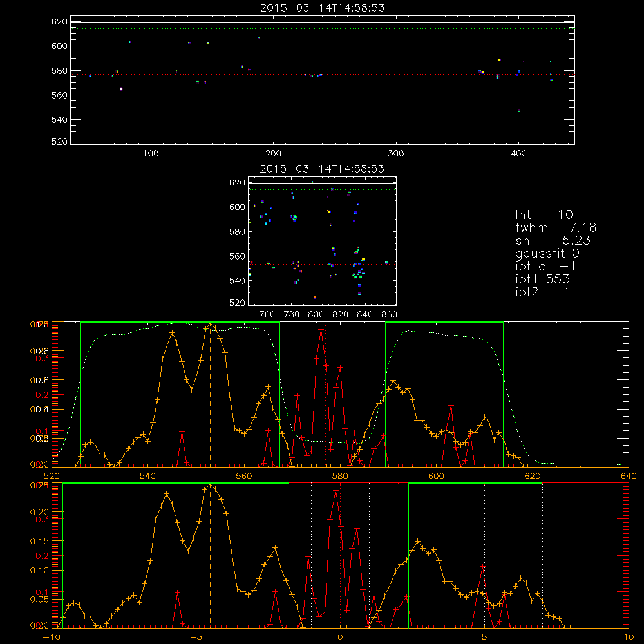Select the 'fwhm 7.18' readout text
The image size is (644, 644).
point(556,227)
